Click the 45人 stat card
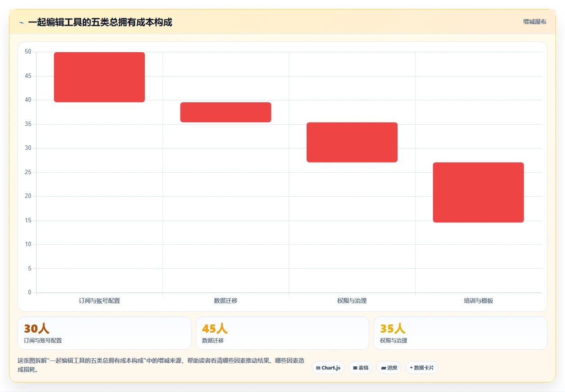 [282, 333]
